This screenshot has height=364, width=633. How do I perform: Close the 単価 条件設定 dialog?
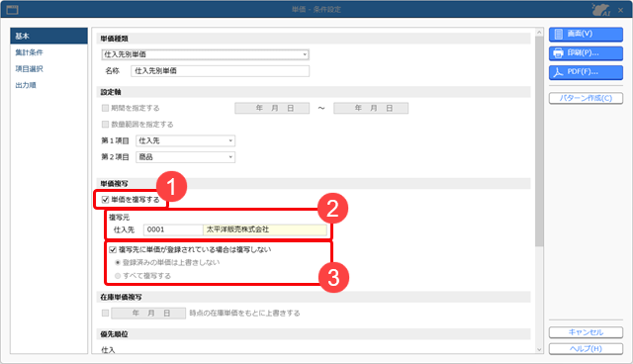[x=620, y=10]
